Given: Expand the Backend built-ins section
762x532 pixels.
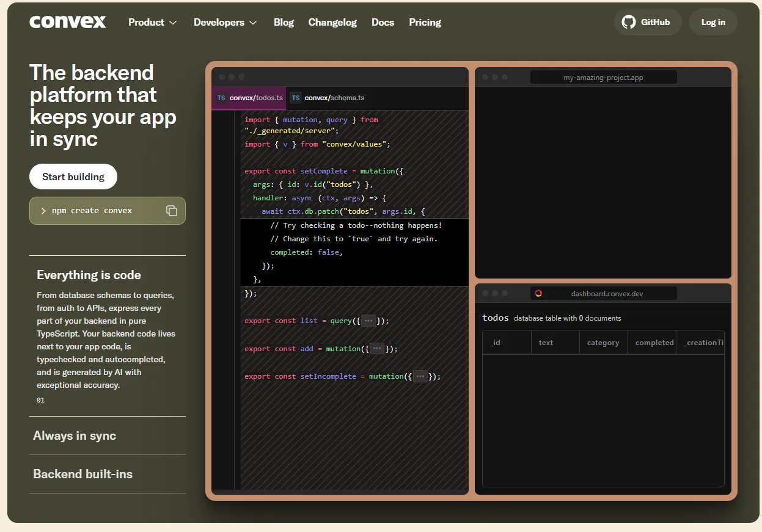Looking at the screenshot, I should 82,474.
